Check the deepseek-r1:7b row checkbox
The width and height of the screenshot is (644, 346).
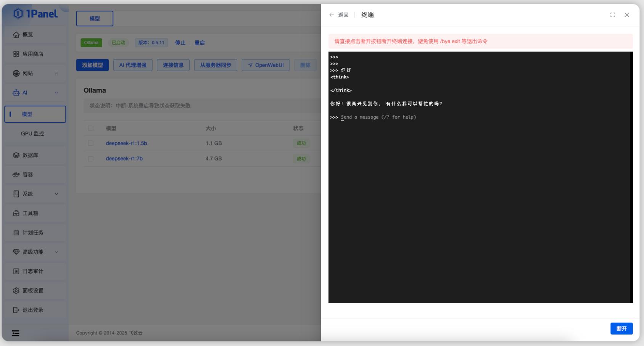point(90,158)
